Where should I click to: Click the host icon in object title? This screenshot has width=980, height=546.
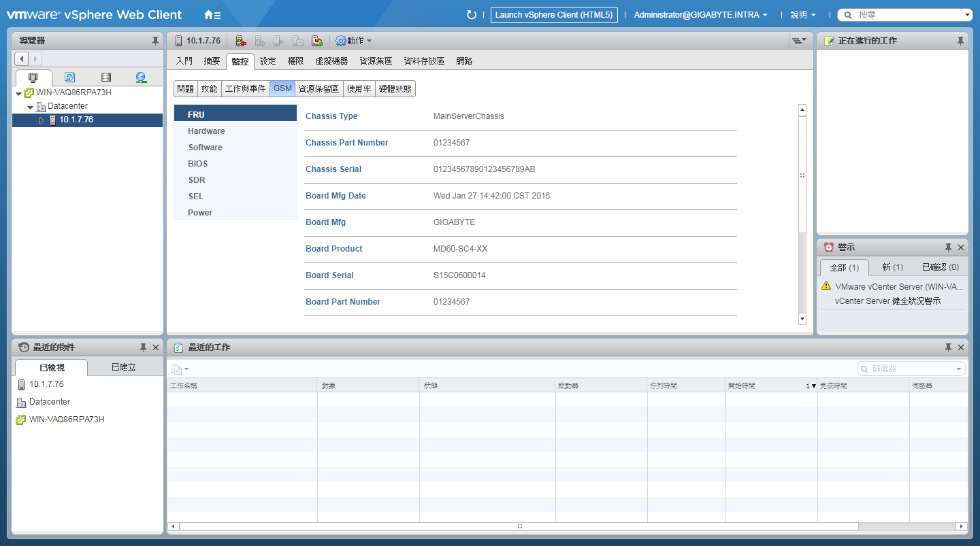point(179,41)
